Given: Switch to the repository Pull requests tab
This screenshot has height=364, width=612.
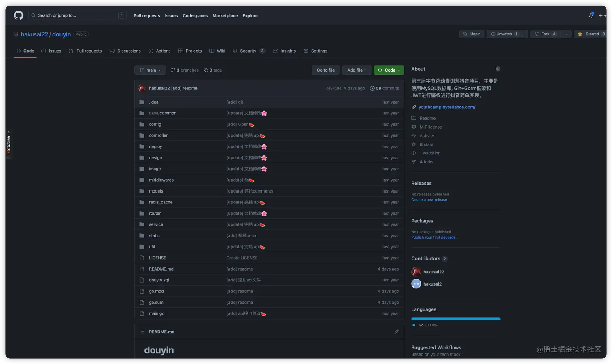Looking at the screenshot, I should (85, 51).
